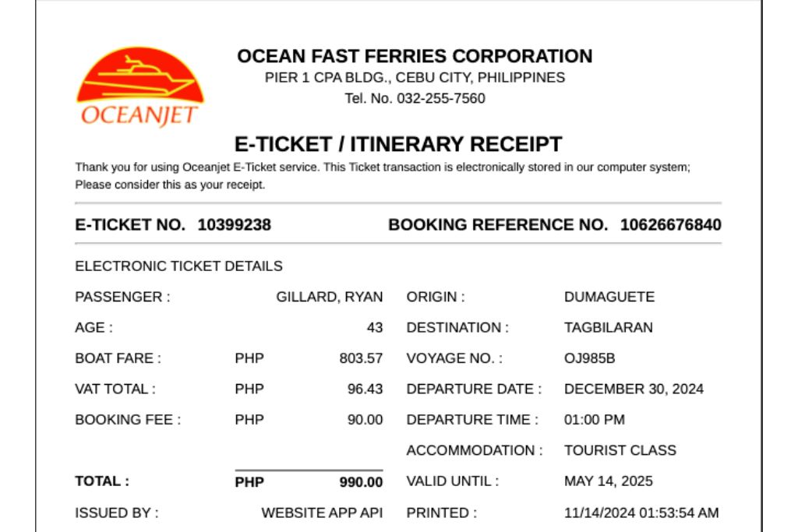Click the telephone number 032-255-7560
This screenshot has width=798, height=532.
tap(440, 99)
